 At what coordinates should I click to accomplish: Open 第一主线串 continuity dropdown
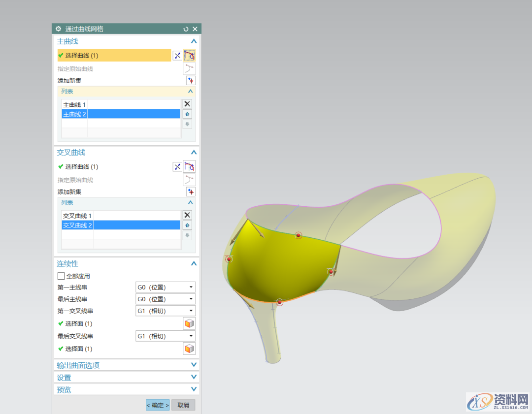point(166,287)
